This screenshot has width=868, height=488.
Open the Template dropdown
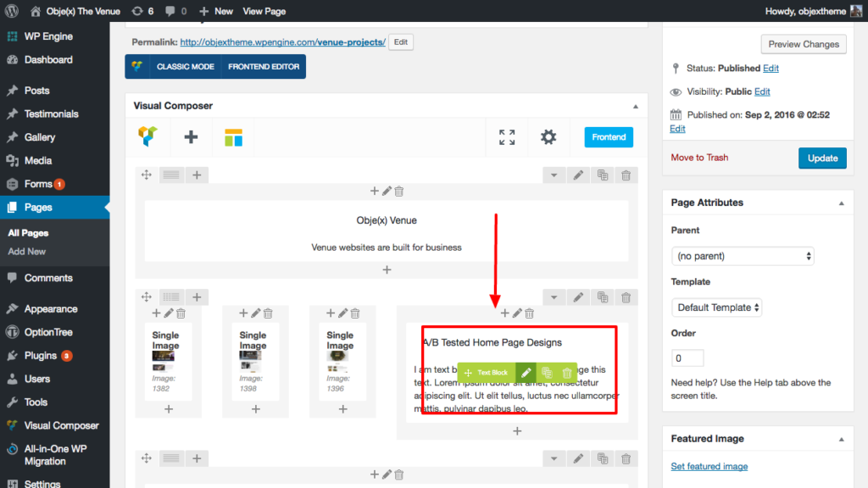716,308
